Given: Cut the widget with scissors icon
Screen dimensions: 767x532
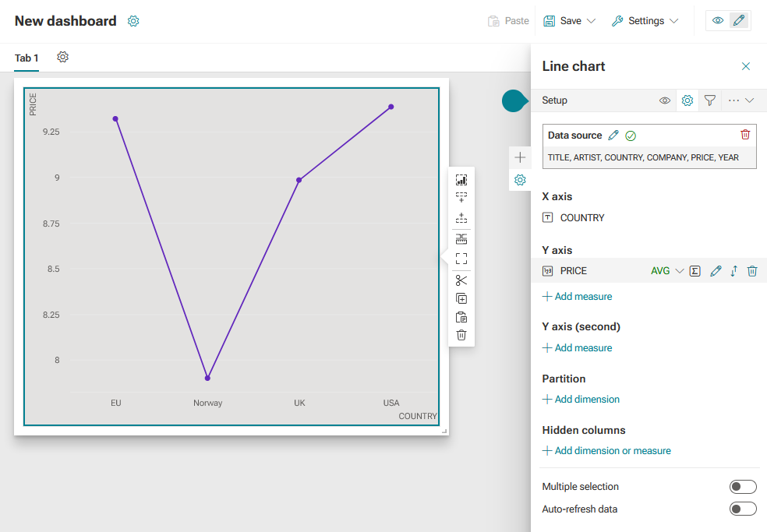Looking at the screenshot, I should pyautogui.click(x=461, y=280).
